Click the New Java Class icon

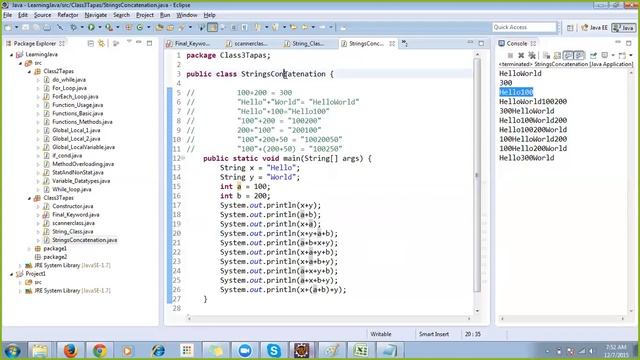click(x=140, y=27)
